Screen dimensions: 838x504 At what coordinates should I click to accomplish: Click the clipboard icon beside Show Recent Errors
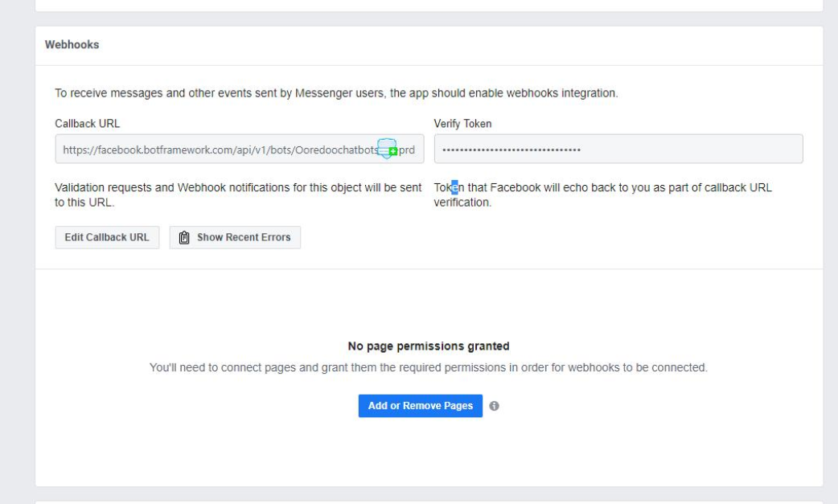(184, 237)
